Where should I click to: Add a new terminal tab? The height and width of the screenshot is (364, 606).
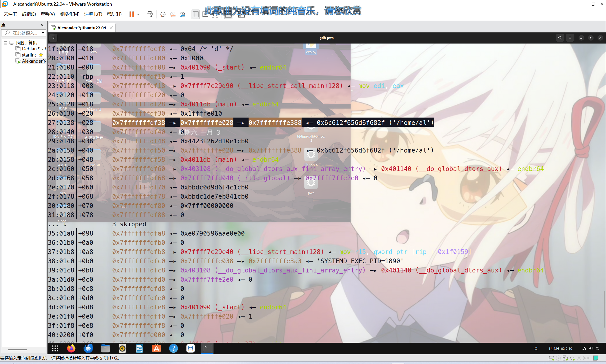(53, 38)
